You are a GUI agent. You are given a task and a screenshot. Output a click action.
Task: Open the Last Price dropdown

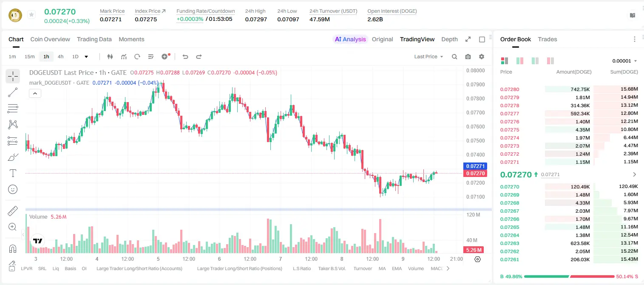coord(428,57)
